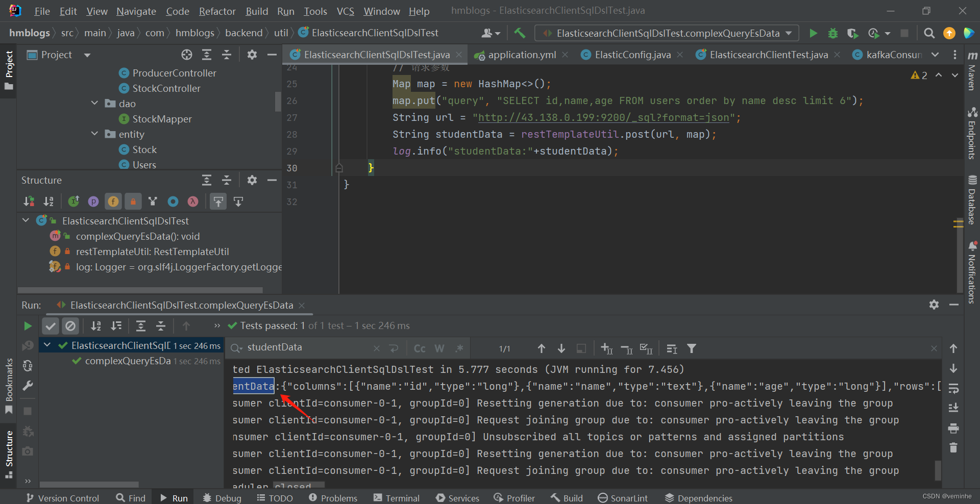Toggle show passed tests
This screenshot has height=504, width=980.
point(51,325)
